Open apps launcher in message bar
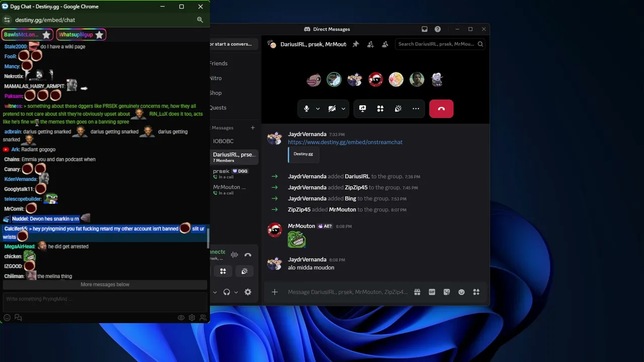 (x=476, y=292)
